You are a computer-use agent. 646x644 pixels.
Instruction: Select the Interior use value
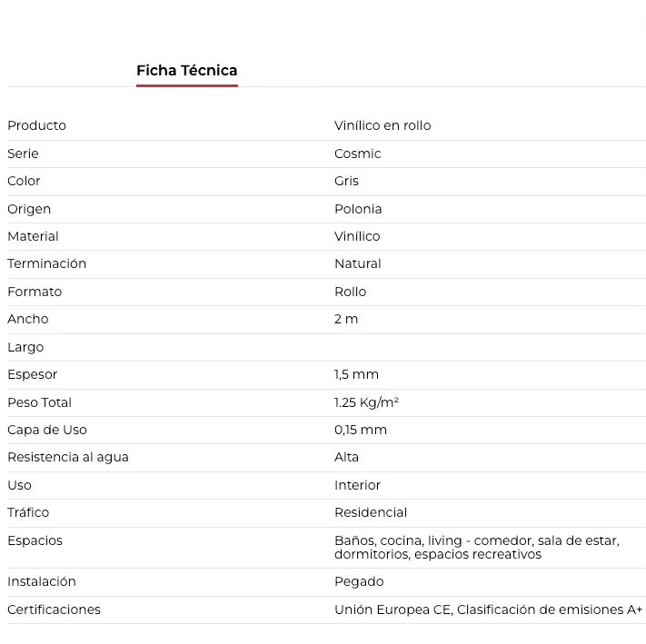(x=357, y=485)
